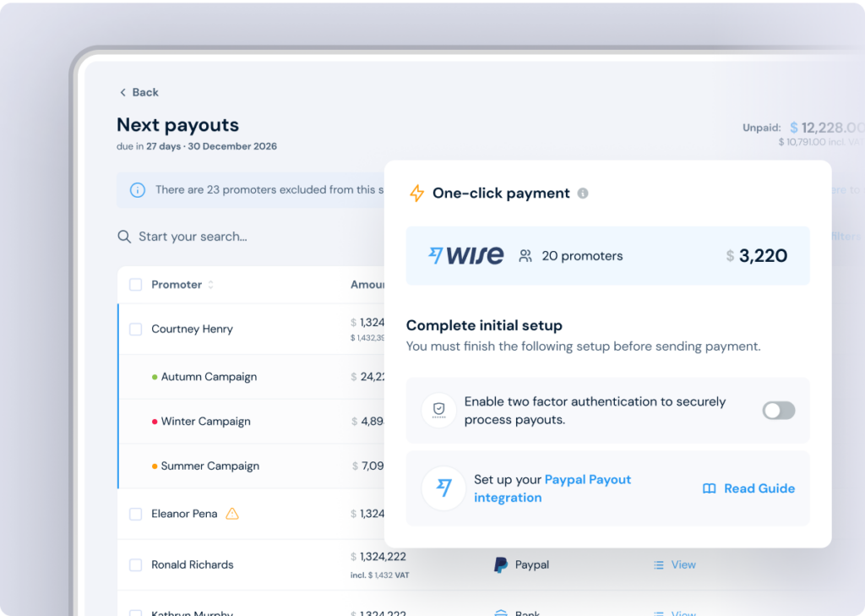Check the Courtney Henry checkbox
Screen dimensions: 865x616
point(135,330)
